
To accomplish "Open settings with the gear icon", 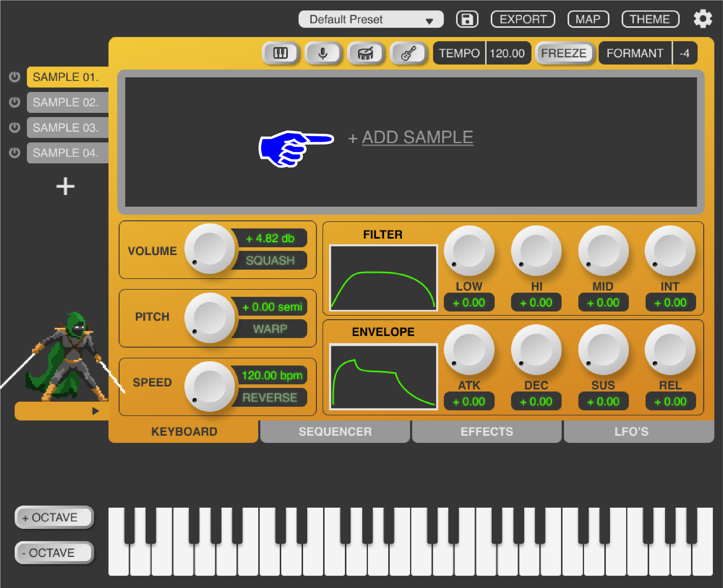I will pos(702,19).
